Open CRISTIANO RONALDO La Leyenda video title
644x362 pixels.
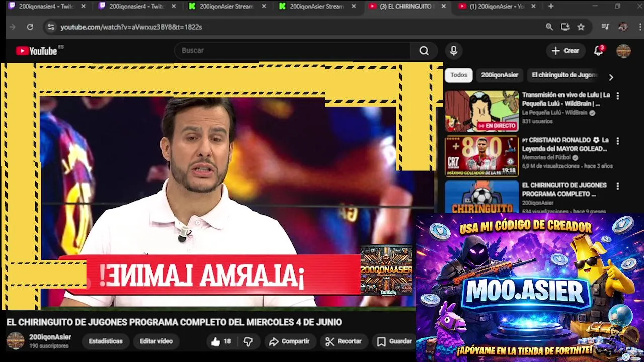pyautogui.click(x=566, y=145)
